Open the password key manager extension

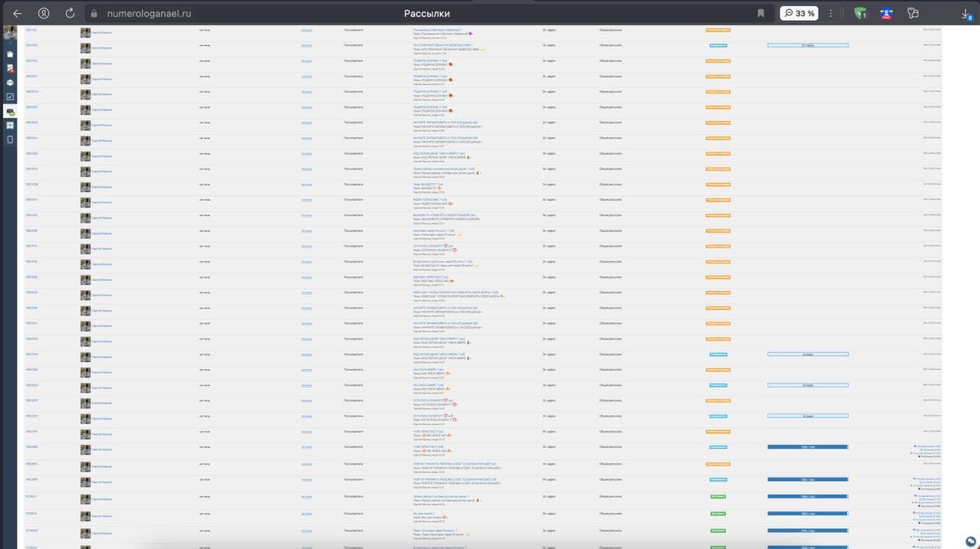pos(913,13)
